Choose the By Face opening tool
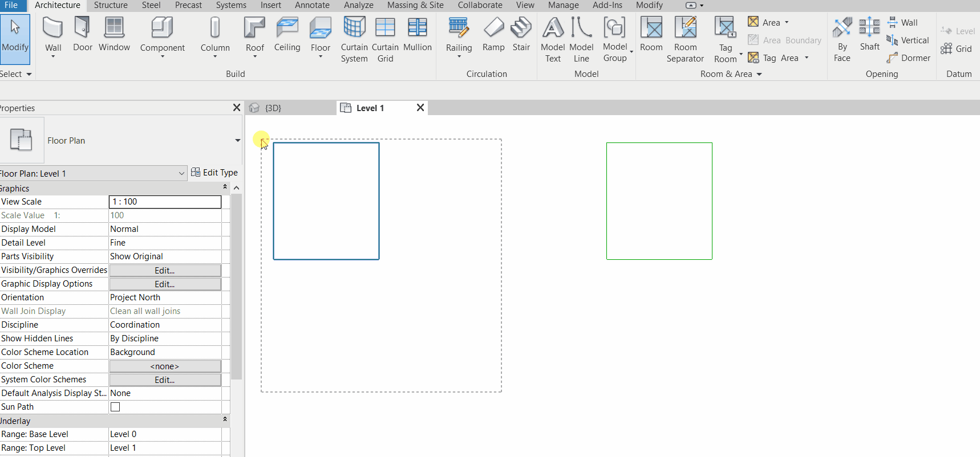The width and height of the screenshot is (980, 457). [x=842, y=40]
